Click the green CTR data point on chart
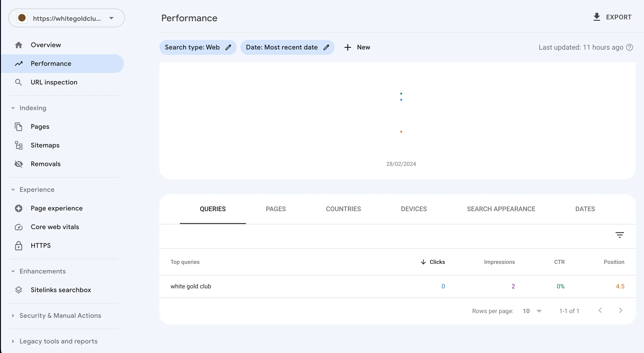 401,94
